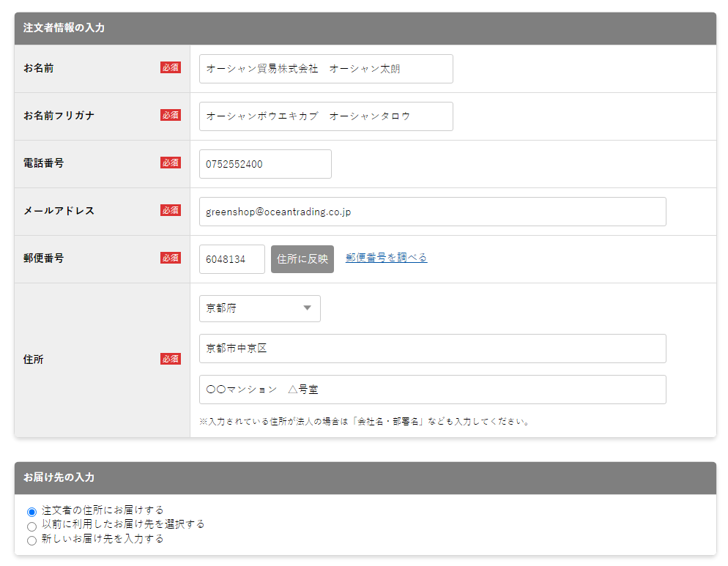Click the 必須 badge next to 住所
The width and height of the screenshot is (728, 566).
click(x=171, y=359)
